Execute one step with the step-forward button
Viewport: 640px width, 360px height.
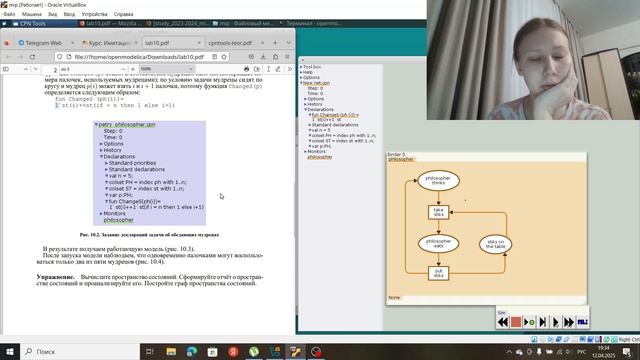click(x=542, y=322)
